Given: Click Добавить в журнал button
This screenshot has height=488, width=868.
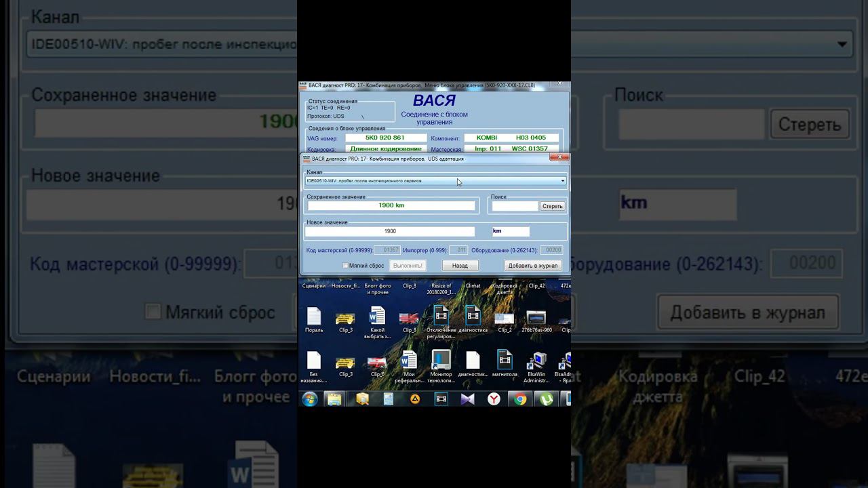Looking at the screenshot, I should 532,266.
